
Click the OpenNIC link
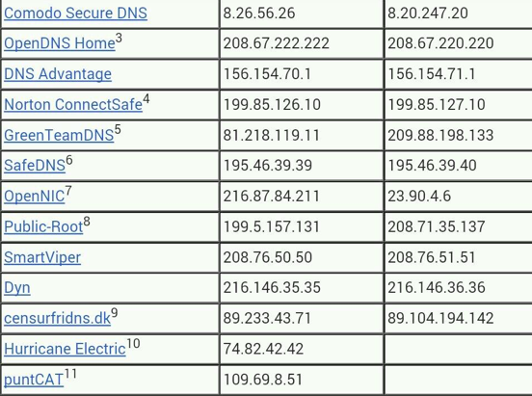(34, 197)
